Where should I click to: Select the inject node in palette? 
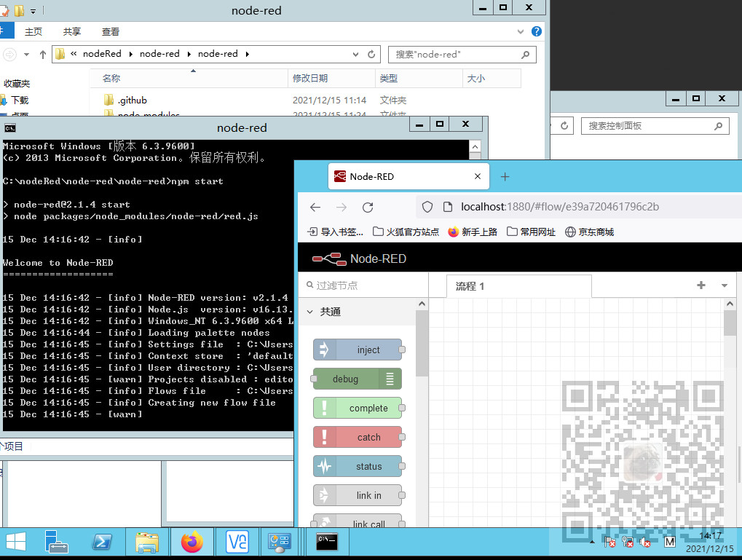358,350
